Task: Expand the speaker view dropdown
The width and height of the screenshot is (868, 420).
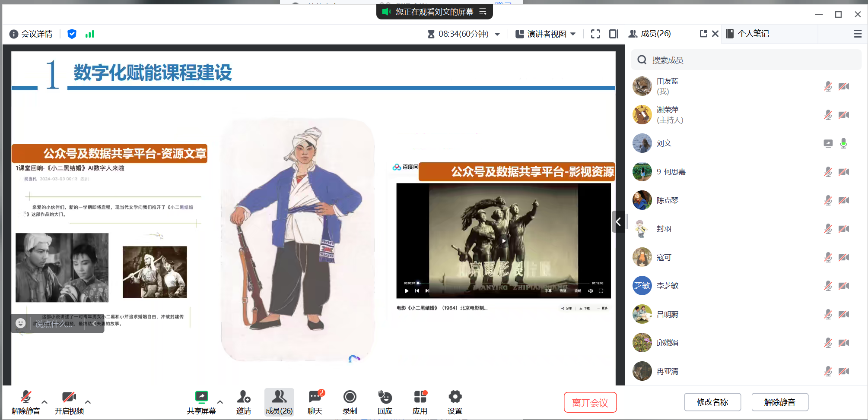Action: (x=573, y=34)
